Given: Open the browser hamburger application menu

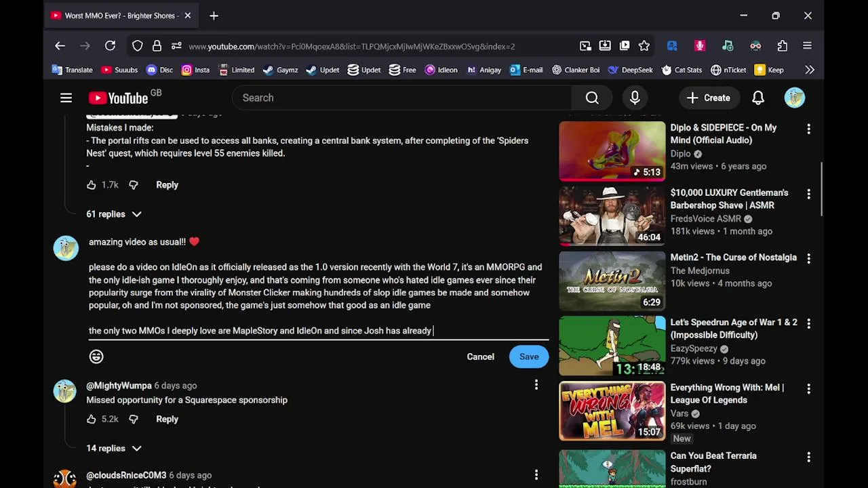Looking at the screenshot, I should [807, 46].
